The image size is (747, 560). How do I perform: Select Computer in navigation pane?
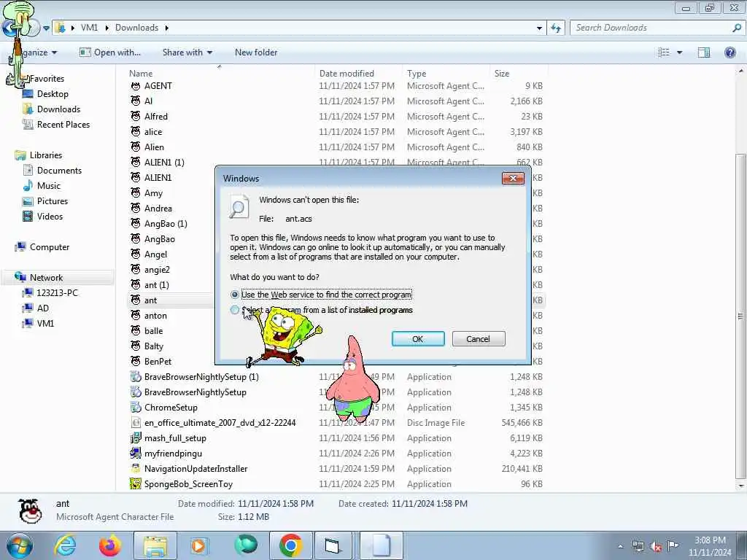click(x=49, y=247)
